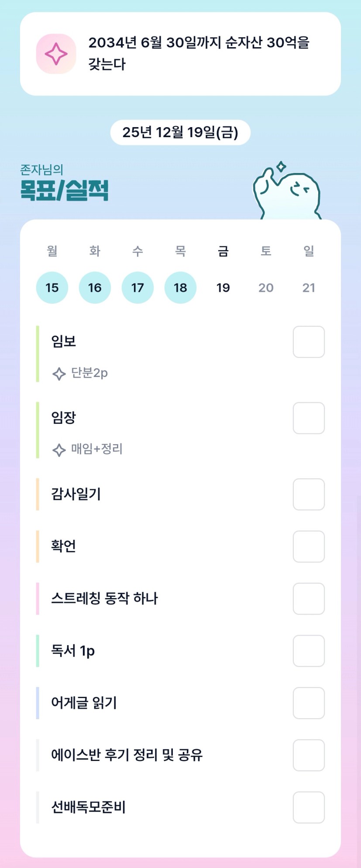Tick the 선배독모준비 checkbox
Screen dimensions: 361x868
tap(309, 807)
